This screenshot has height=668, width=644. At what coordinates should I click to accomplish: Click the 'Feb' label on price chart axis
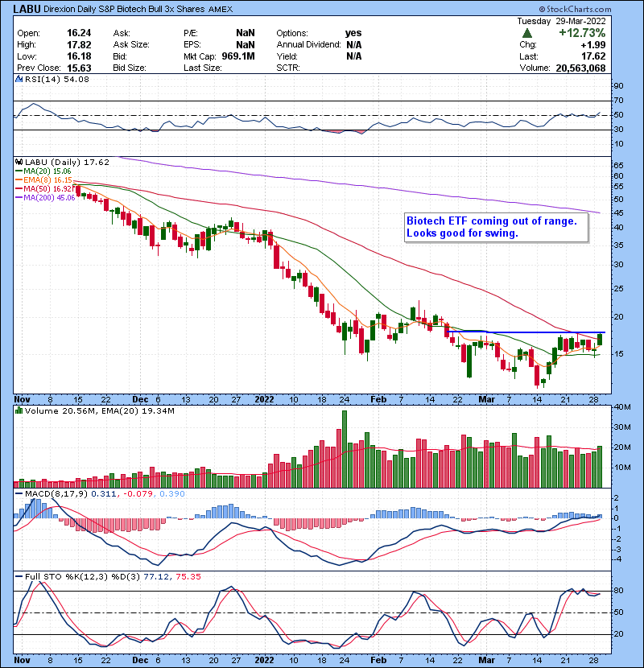tap(378, 400)
